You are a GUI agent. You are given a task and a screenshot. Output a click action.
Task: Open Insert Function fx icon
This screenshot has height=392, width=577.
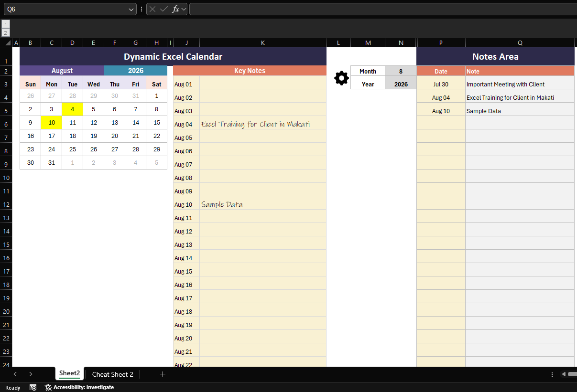(175, 9)
